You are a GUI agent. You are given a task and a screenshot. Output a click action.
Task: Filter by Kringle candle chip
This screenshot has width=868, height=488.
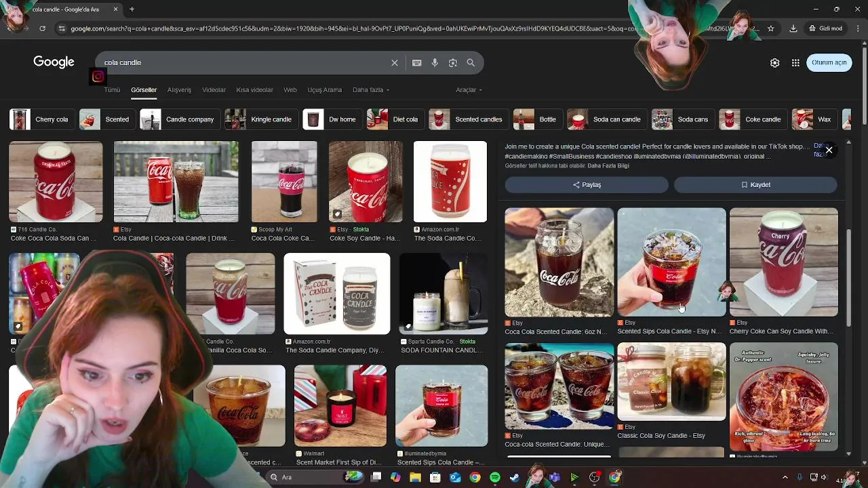click(262, 119)
